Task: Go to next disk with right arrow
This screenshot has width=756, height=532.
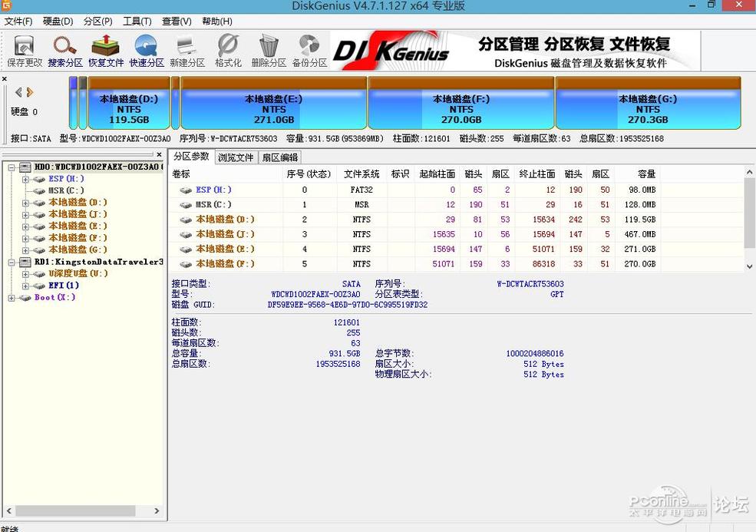Action: [x=30, y=92]
